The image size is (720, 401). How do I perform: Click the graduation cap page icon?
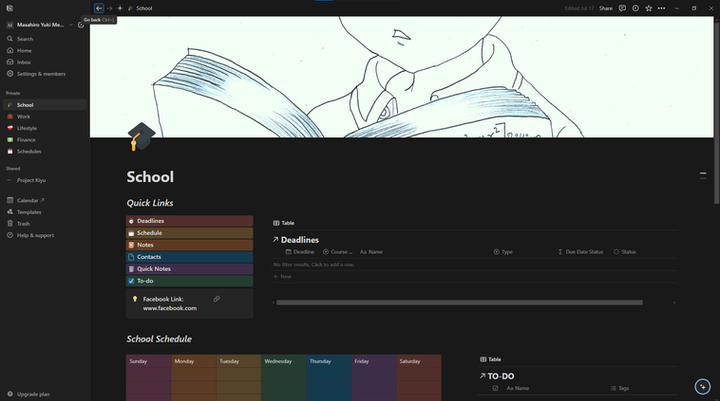click(x=141, y=136)
